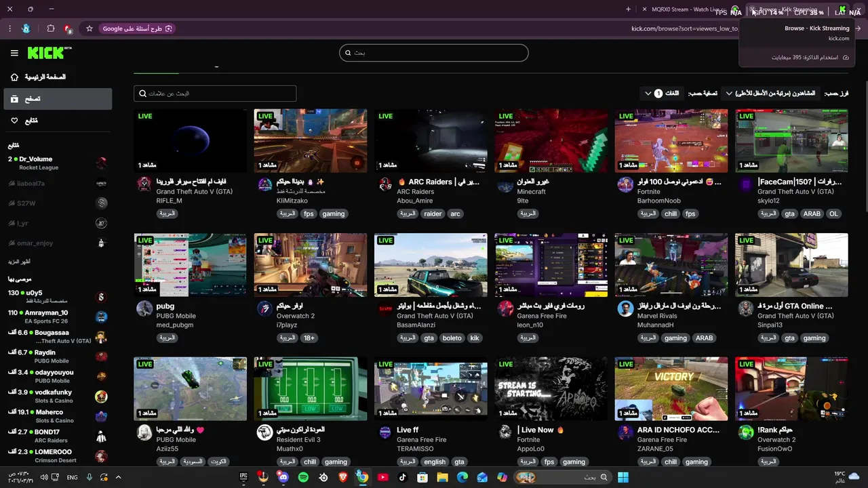The image size is (868, 488).
Task: Open Spotify from the taskbar
Action: [x=303, y=477]
